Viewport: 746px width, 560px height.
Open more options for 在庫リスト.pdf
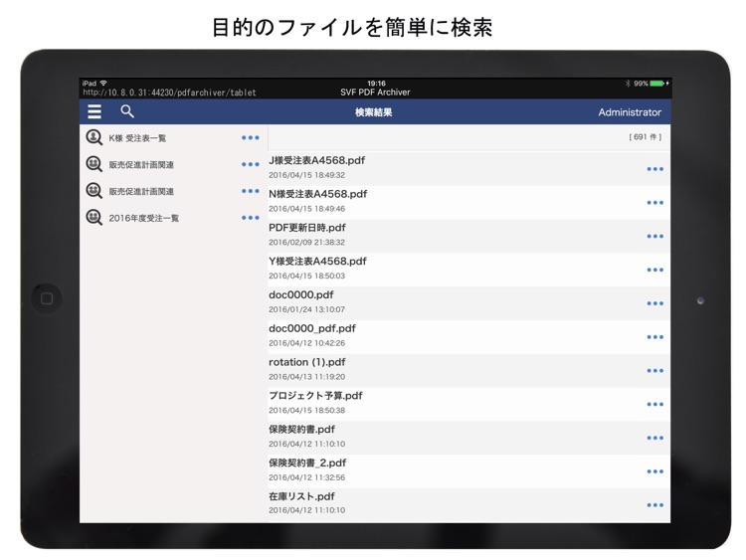[x=655, y=505]
